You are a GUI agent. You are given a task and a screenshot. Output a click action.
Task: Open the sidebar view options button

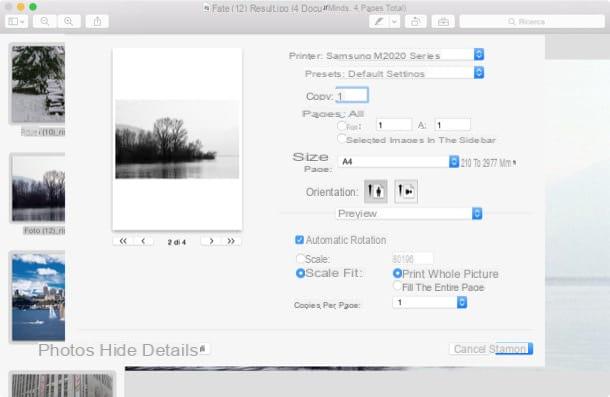point(16,21)
